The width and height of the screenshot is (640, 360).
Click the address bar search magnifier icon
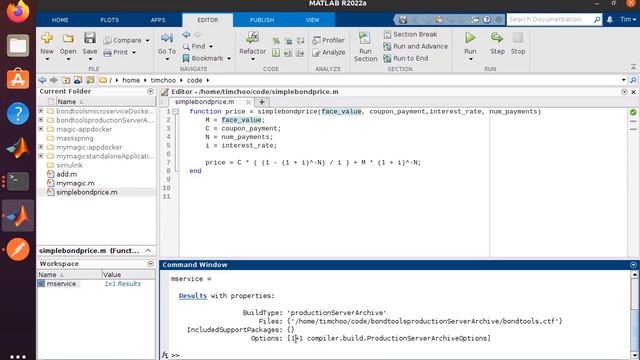(x=633, y=80)
